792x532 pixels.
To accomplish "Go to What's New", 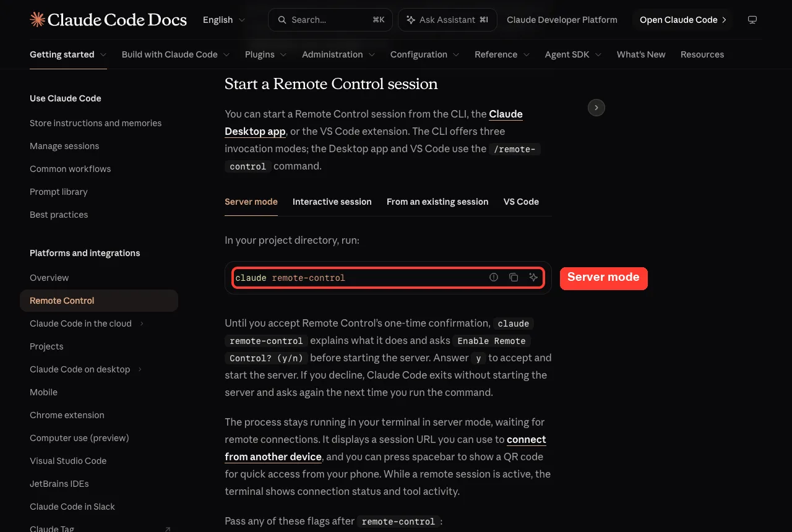I will pyautogui.click(x=641, y=54).
